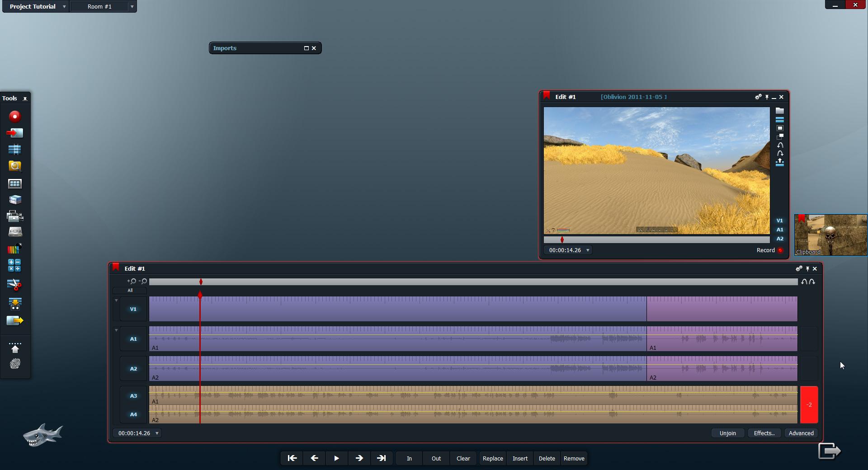
Task: Play the edit
Action: pos(336,458)
